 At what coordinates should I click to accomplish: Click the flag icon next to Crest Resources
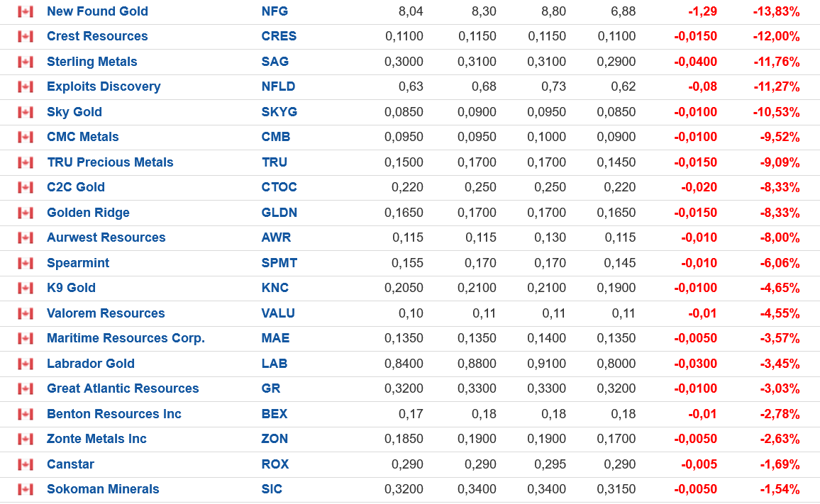point(26,36)
